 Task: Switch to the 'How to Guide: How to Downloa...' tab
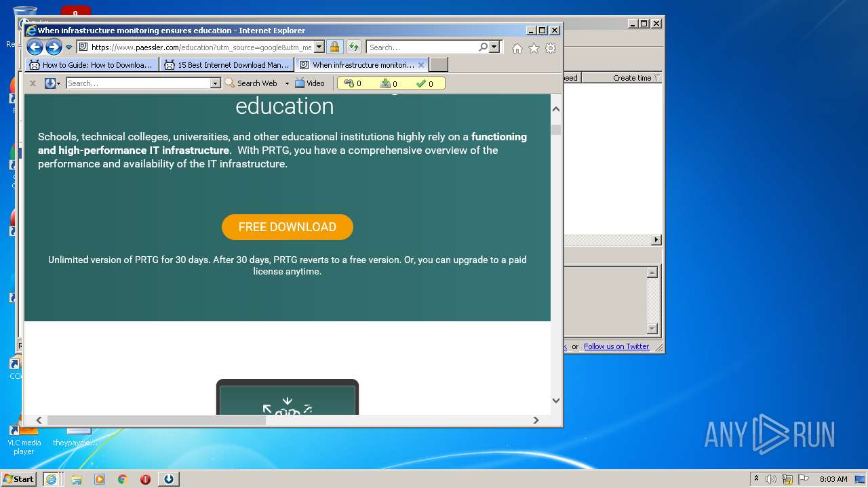92,65
